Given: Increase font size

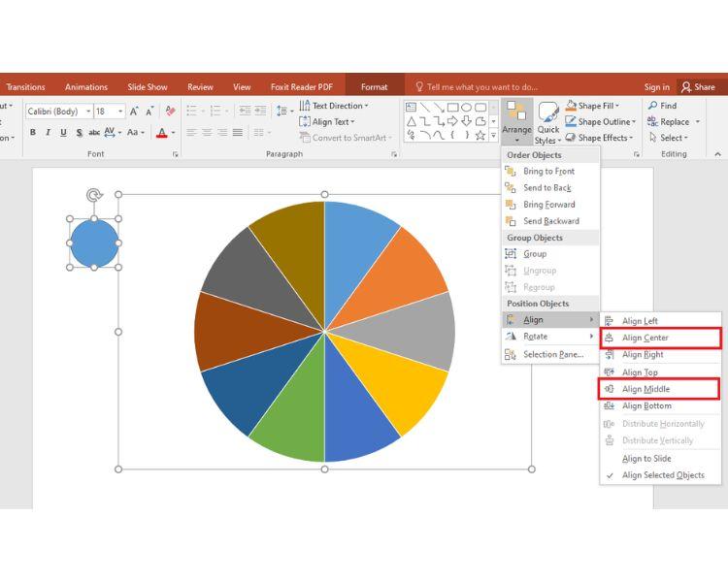Looking at the screenshot, I should 134,112.
